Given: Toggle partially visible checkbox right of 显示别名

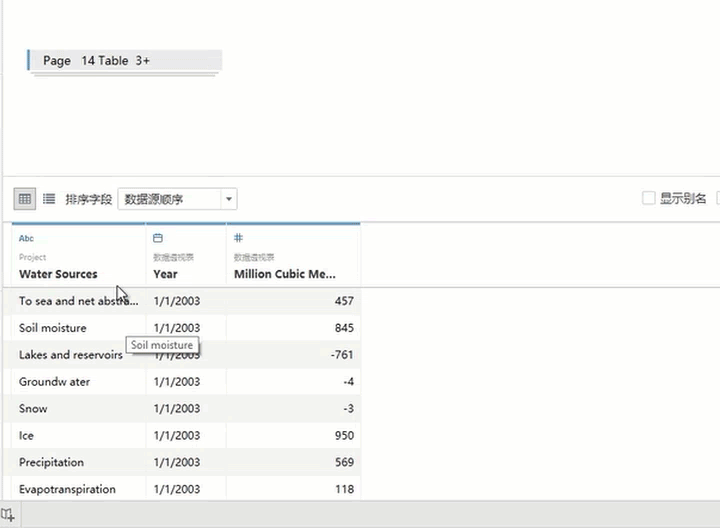Looking at the screenshot, I should click(716, 199).
